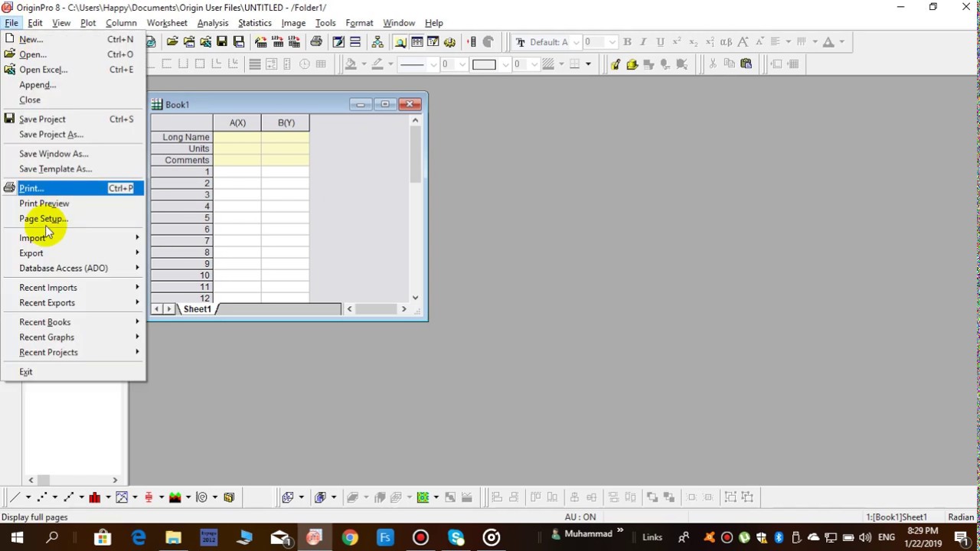Click the Increase Font size icon

(x=743, y=42)
